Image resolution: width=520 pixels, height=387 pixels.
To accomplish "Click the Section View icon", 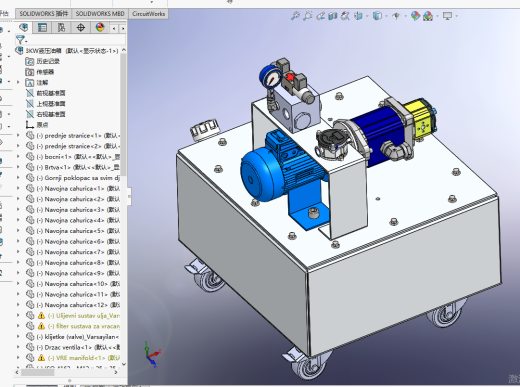I will (333, 16).
